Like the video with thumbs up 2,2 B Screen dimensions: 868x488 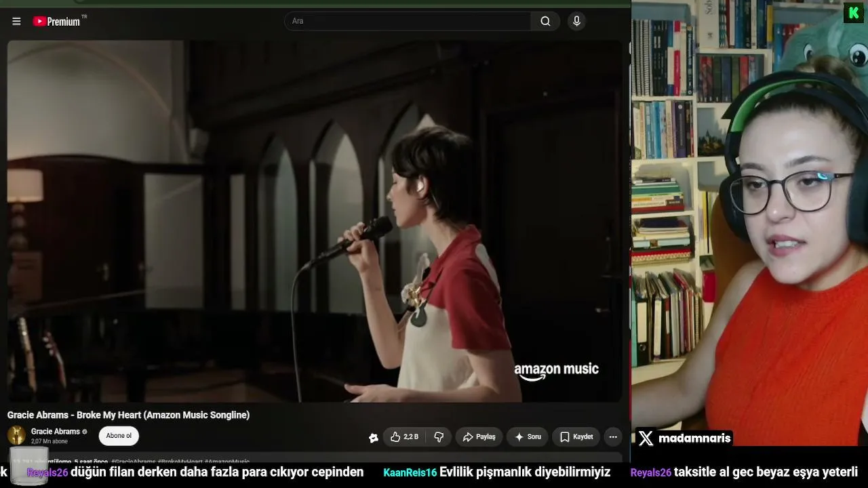coord(404,437)
